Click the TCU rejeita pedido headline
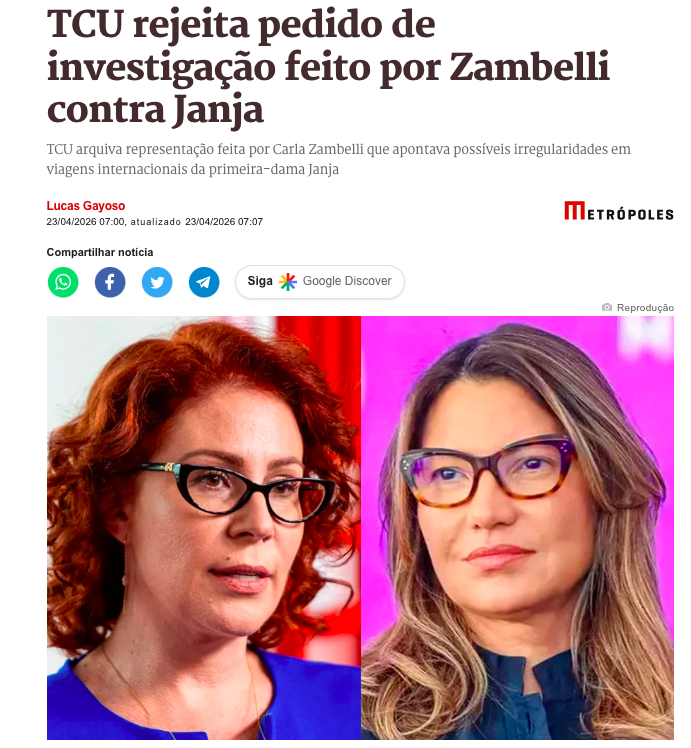Image resolution: width=691 pixels, height=748 pixels. [328, 66]
